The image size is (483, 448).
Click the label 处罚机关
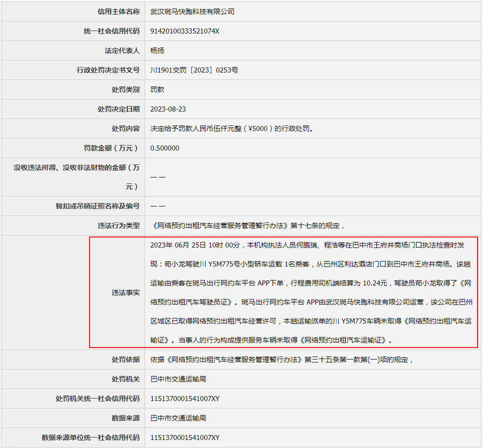click(x=126, y=379)
